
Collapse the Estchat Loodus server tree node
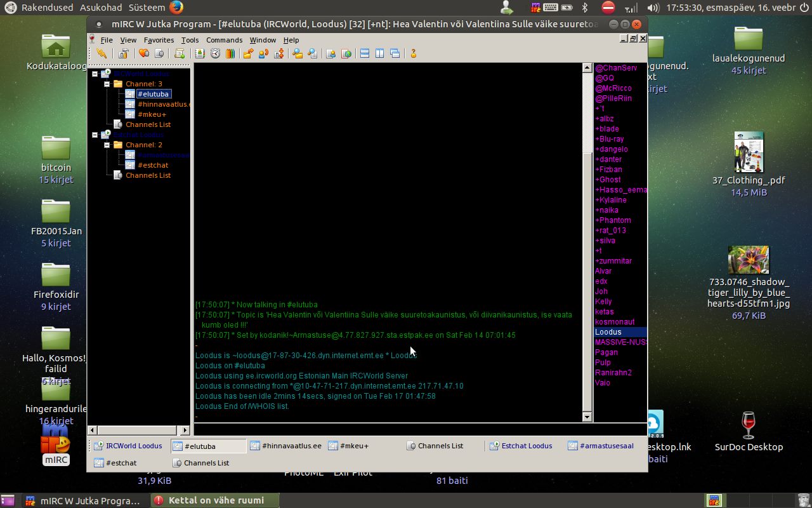[x=95, y=135]
